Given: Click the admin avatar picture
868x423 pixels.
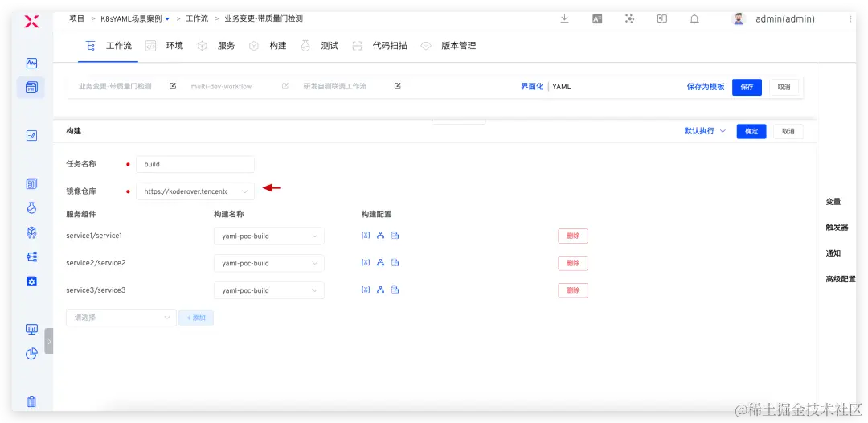Looking at the screenshot, I should click(x=739, y=18).
